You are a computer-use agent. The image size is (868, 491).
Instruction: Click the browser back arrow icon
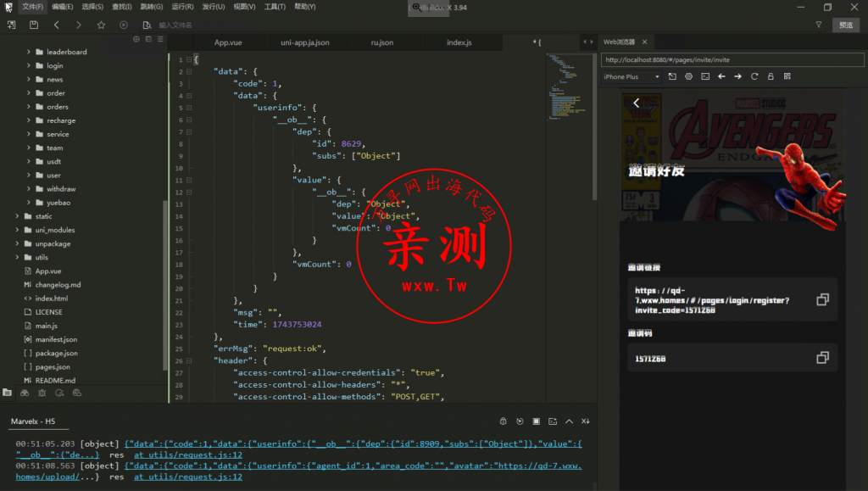coord(721,76)
